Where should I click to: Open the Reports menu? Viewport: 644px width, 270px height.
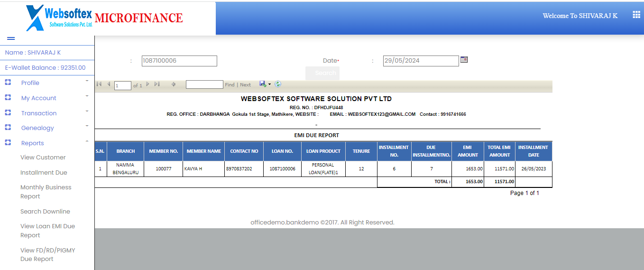click(x=33, y=143)
